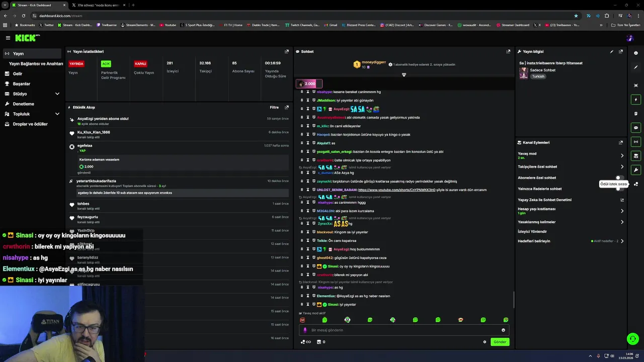This screenshot has height=362, width=644.
Task: Click the lightning bolt icon in right sidebar
Action: pos(636,100)
